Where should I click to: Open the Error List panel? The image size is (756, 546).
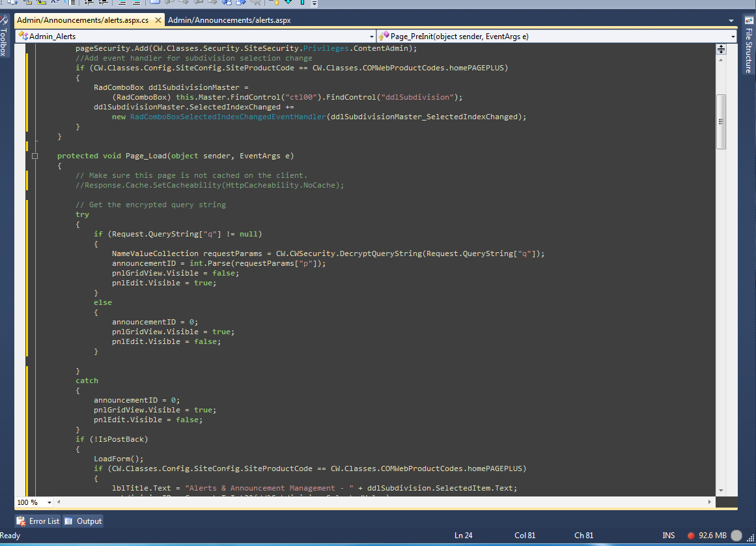pyautogui.click(x=38, y=521)
